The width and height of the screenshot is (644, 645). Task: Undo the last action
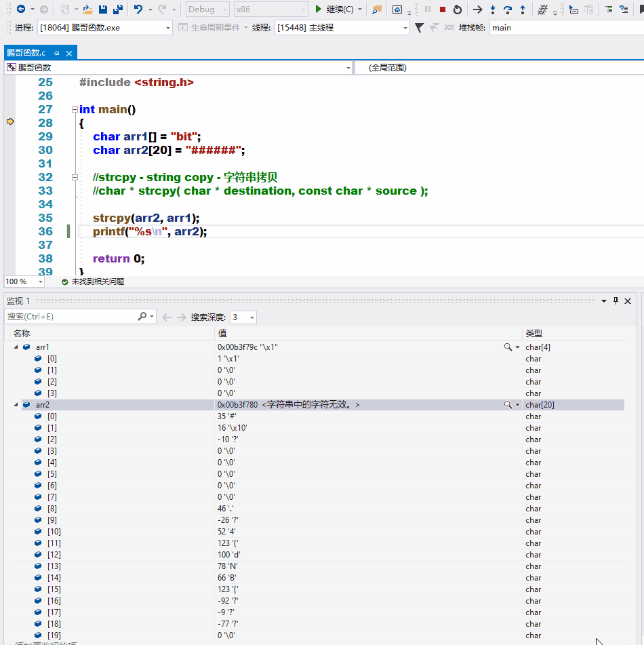pos(138,9)
